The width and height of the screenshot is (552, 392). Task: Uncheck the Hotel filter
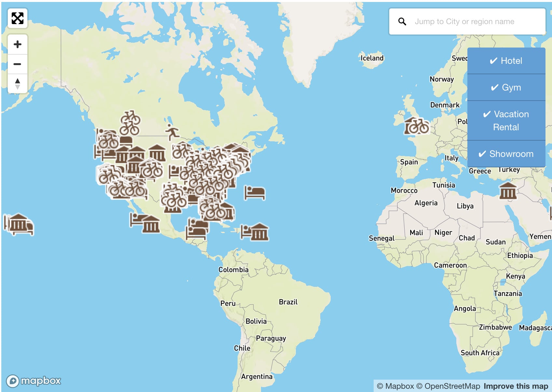click(x=506, y=61)
